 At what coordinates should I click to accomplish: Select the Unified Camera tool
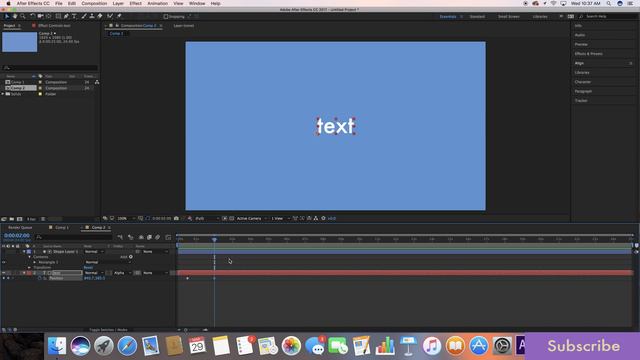tap(40, 16)
